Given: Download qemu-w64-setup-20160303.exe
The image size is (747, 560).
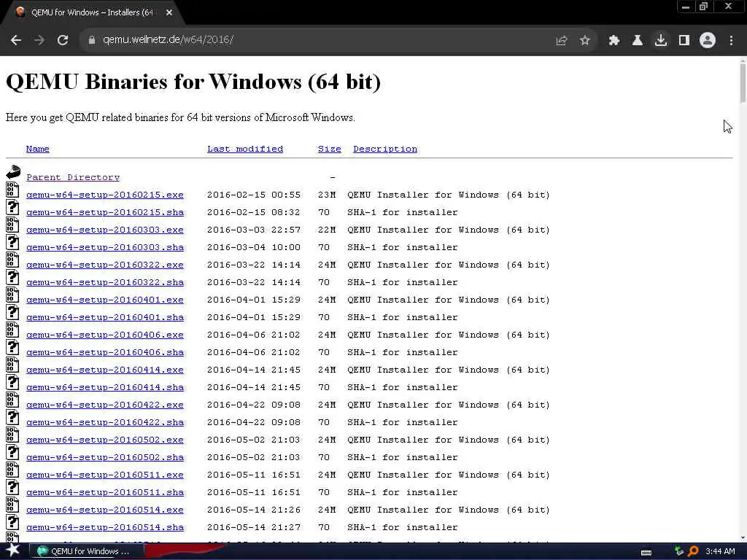Looking at the screenshot, I should click(x=105, y=230).
